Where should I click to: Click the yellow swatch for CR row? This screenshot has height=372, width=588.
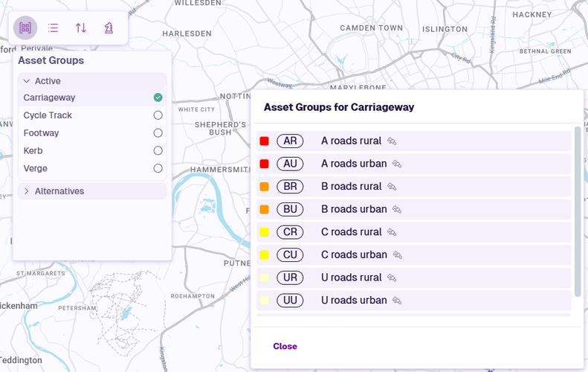pyautogui.click(x=265, y=232)
